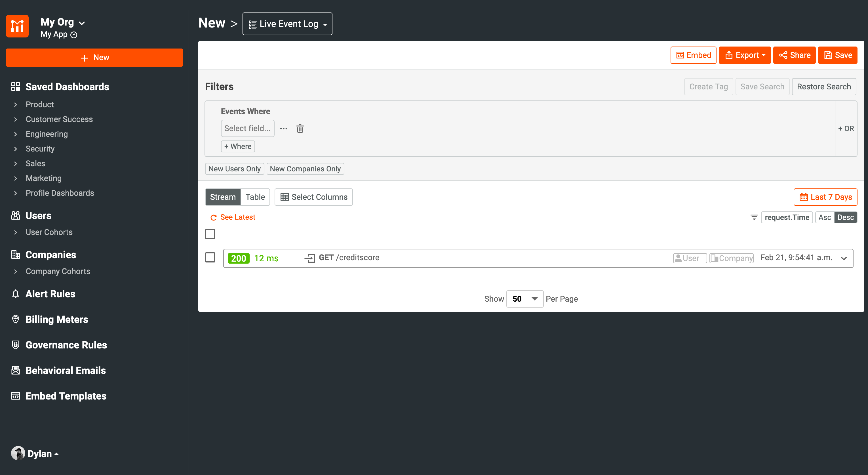The width and height of the screenshot is (868, 475).
Task: Check the checkbox next to the /creditscore event
Action: pos(210,257)
